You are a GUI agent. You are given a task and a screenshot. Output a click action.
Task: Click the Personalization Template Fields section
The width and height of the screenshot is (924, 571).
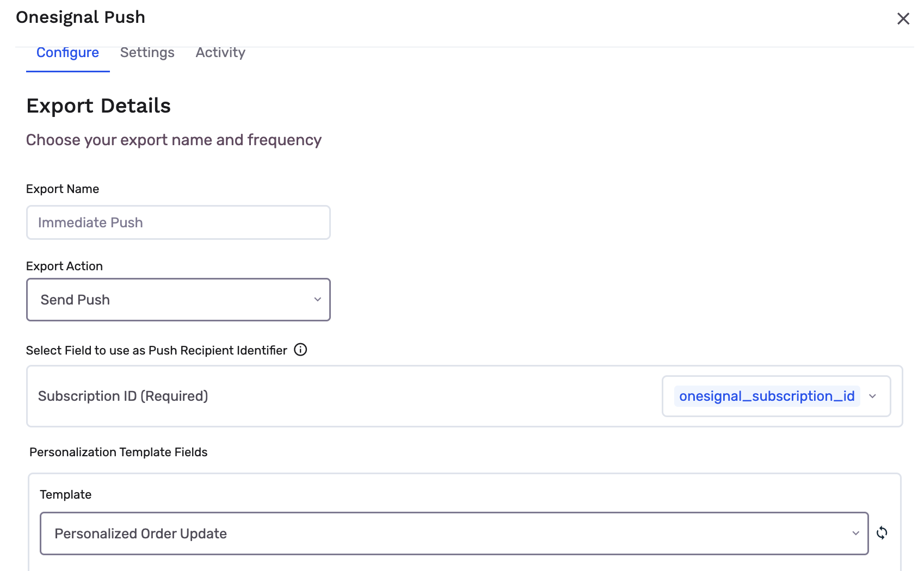(x=119, y=452)
